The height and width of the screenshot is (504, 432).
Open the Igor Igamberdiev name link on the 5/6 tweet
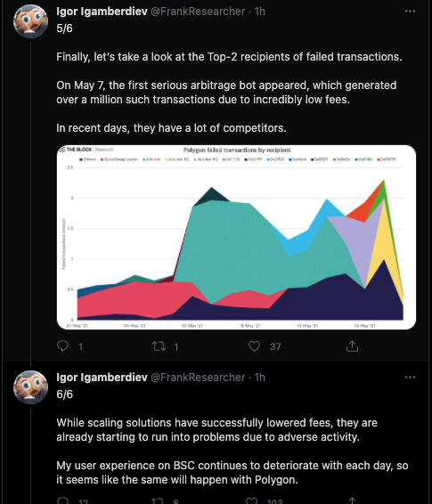click(x=102, y=12)
